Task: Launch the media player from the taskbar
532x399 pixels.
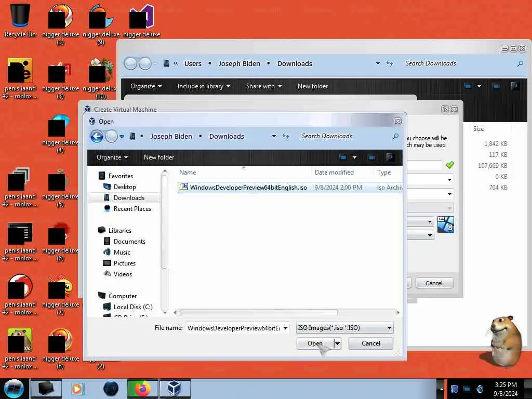Action: point(77,389)
